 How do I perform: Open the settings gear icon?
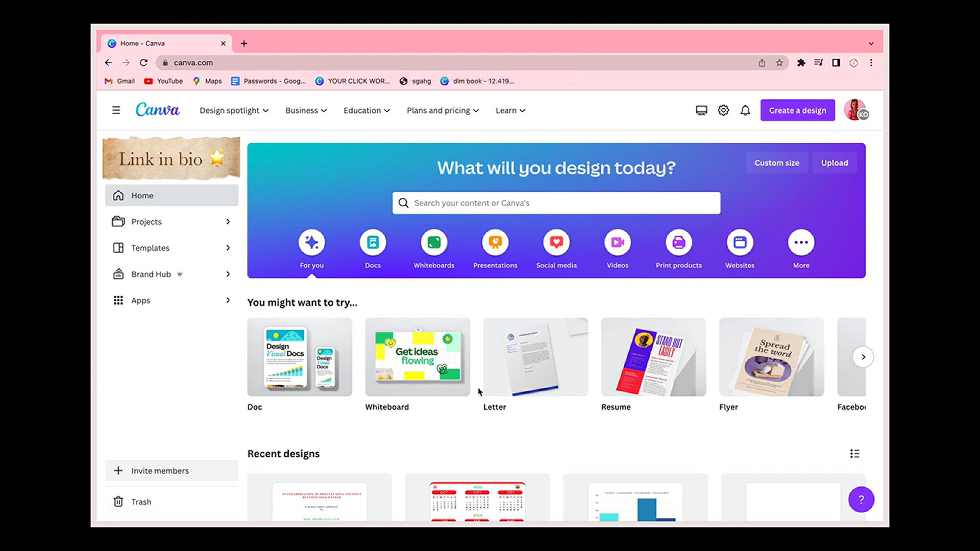pos(723,110)
